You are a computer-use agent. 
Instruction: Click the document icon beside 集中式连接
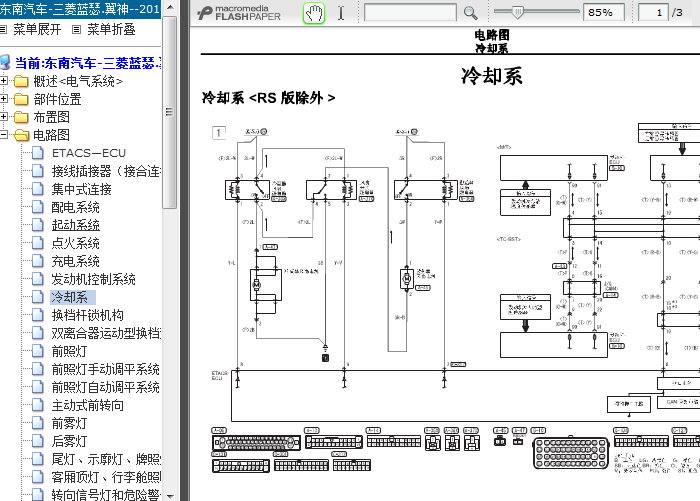coord(38,189)
